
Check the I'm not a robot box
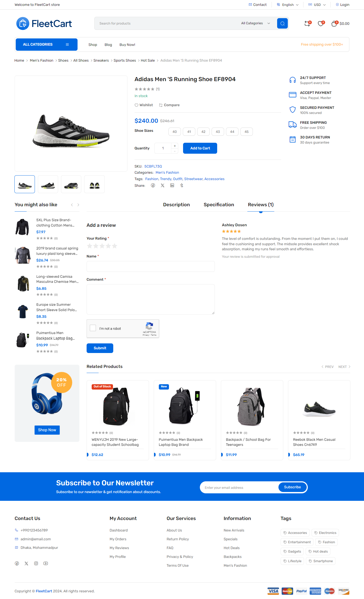point(93,328)
